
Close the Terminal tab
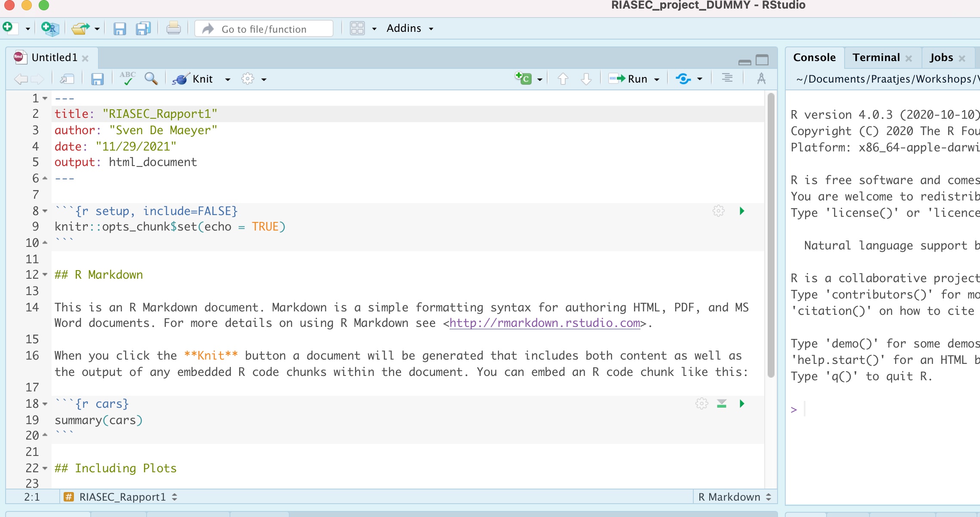click(x=909, y=58)
